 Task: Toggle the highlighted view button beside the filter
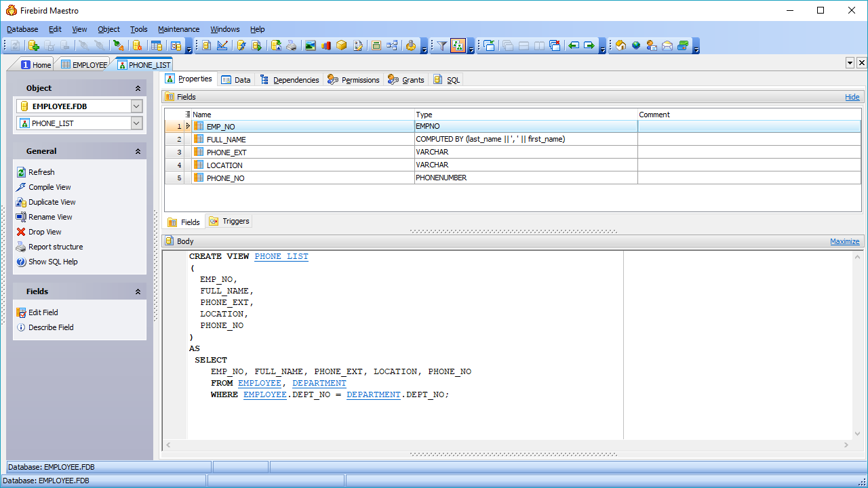pos(458,45)
